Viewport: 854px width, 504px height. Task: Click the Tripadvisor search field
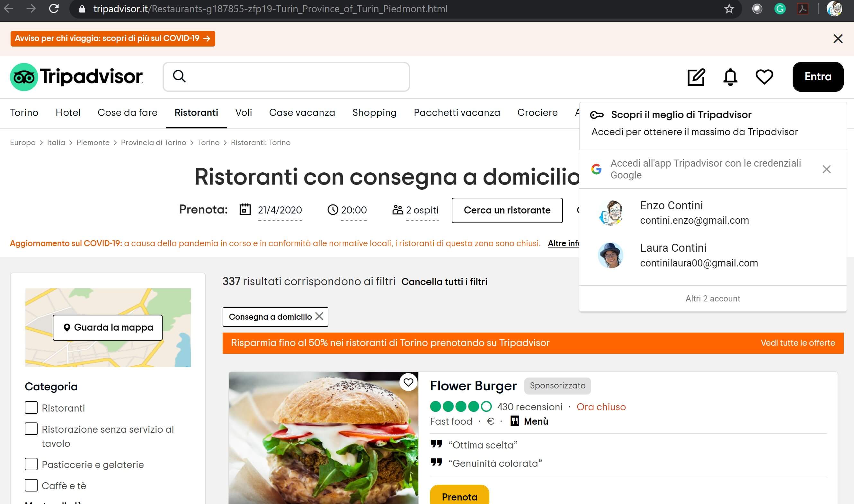point(292,77)
